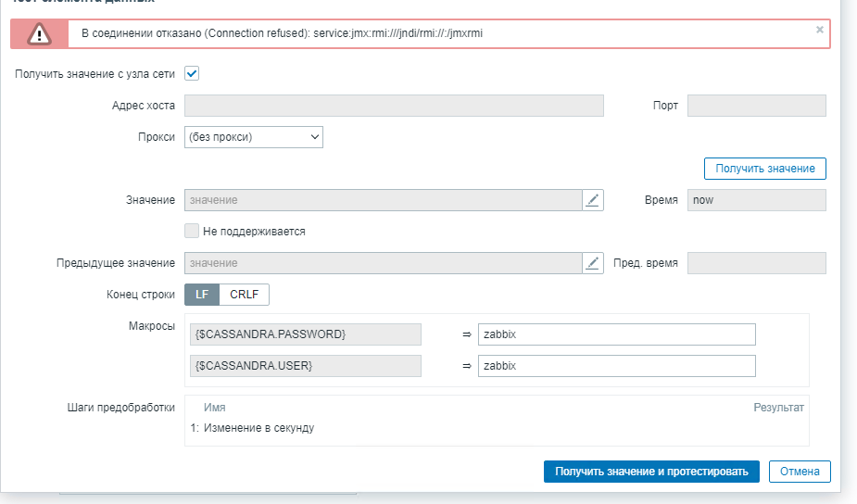
Task: Open the Прокси dropdown (без прокси)
Action: [x=253, y=137]
